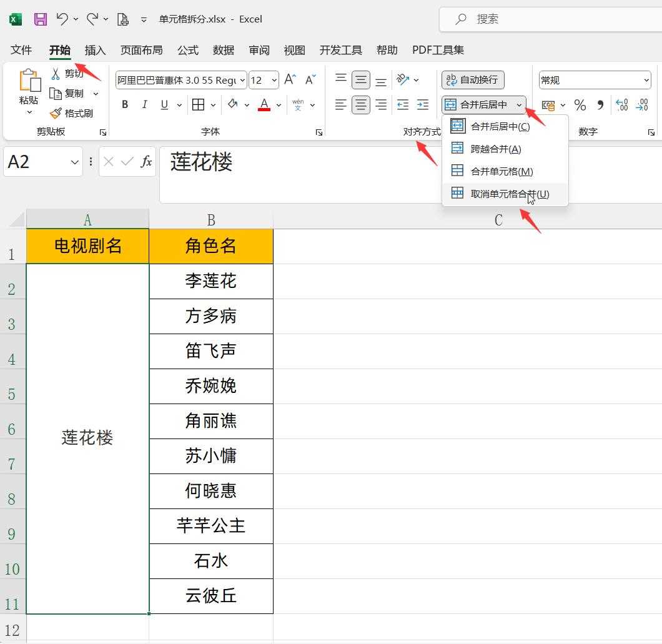Open the clipboard pane launcher icon
The width and height of the screenshot is (662, 644).
(102, 132)
